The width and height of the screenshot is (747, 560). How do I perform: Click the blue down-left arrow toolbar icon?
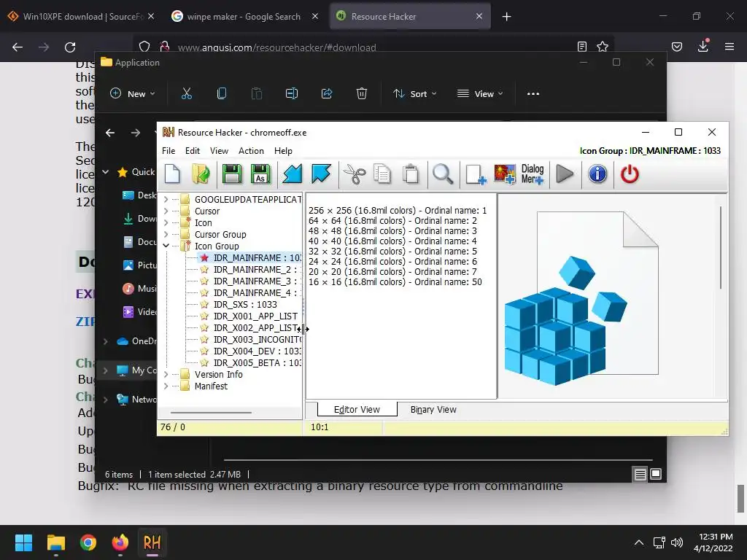pos(292,174)
